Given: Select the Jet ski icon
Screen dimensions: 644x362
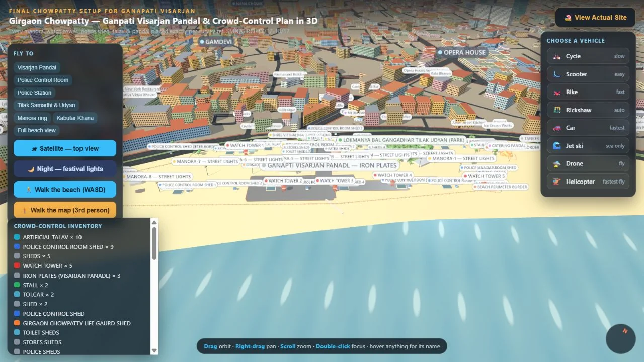Looking at the screenshot, I should click(556, 146).
